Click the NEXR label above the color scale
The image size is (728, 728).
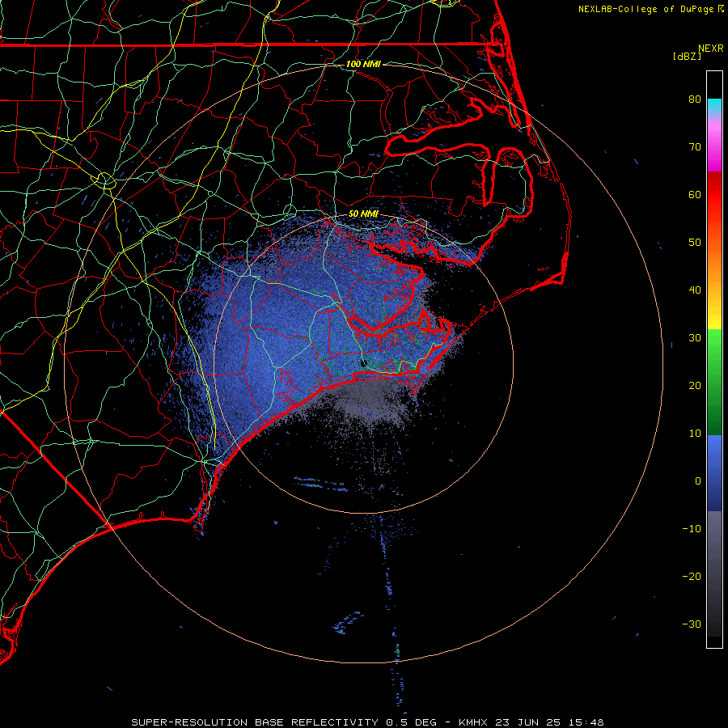711,49
